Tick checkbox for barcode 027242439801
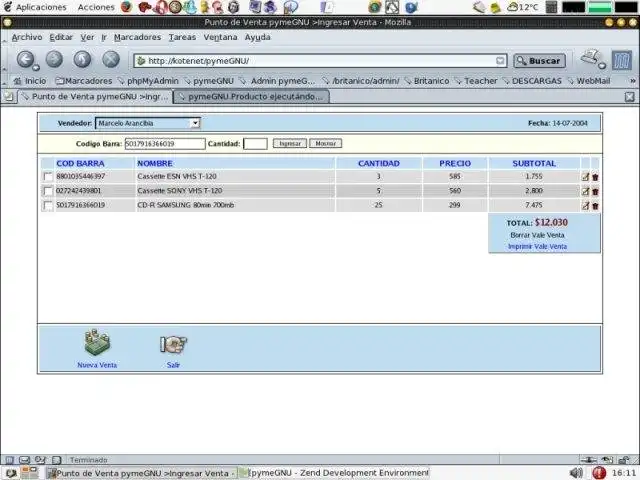 point(48,191)
